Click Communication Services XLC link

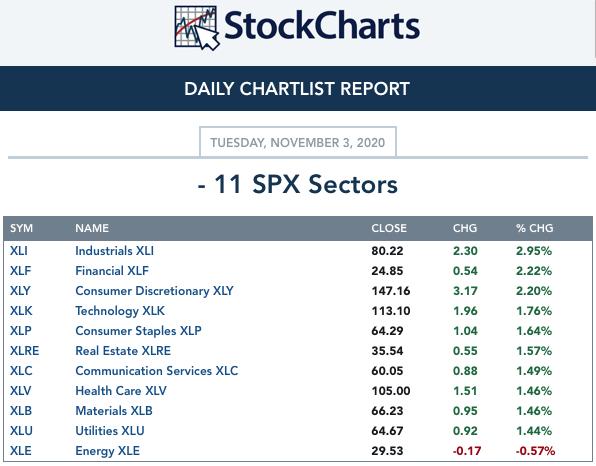[x=157, y=371]
